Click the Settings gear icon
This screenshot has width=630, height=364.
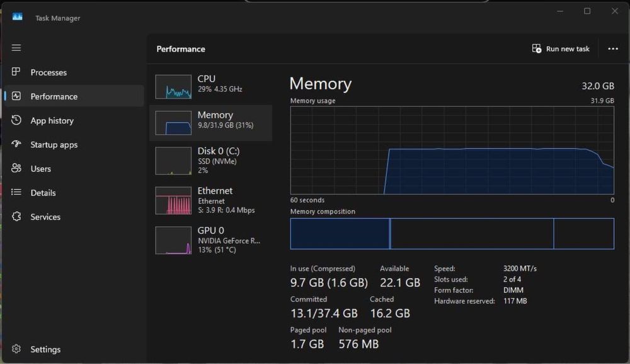[16, 349]
